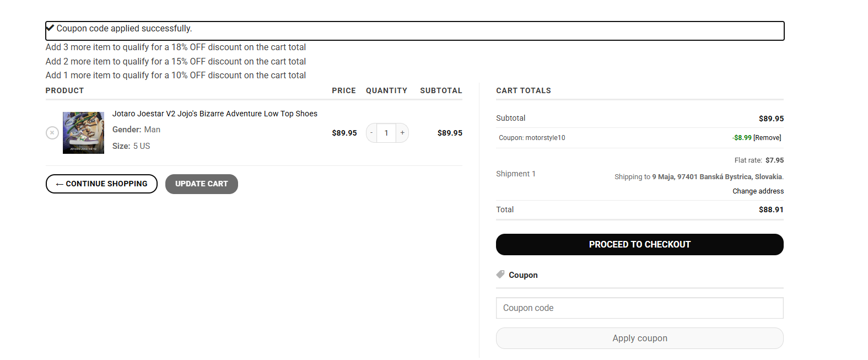Click the coupon success checkmark icon
This screenshot has height=360, width=868.
click(x=50, y=28)
